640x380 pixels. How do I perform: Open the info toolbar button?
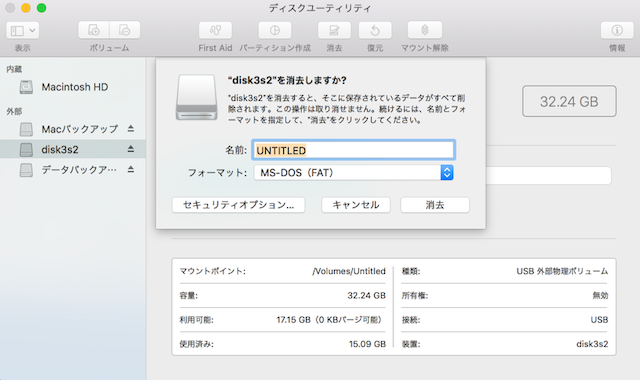pyautogui.click(x=617, y=30)
